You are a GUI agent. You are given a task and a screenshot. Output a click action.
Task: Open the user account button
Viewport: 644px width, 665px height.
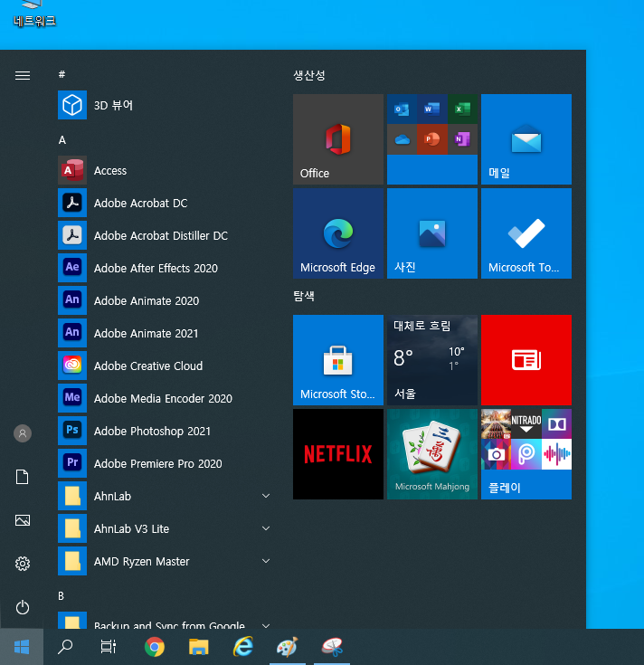[23, 433]
